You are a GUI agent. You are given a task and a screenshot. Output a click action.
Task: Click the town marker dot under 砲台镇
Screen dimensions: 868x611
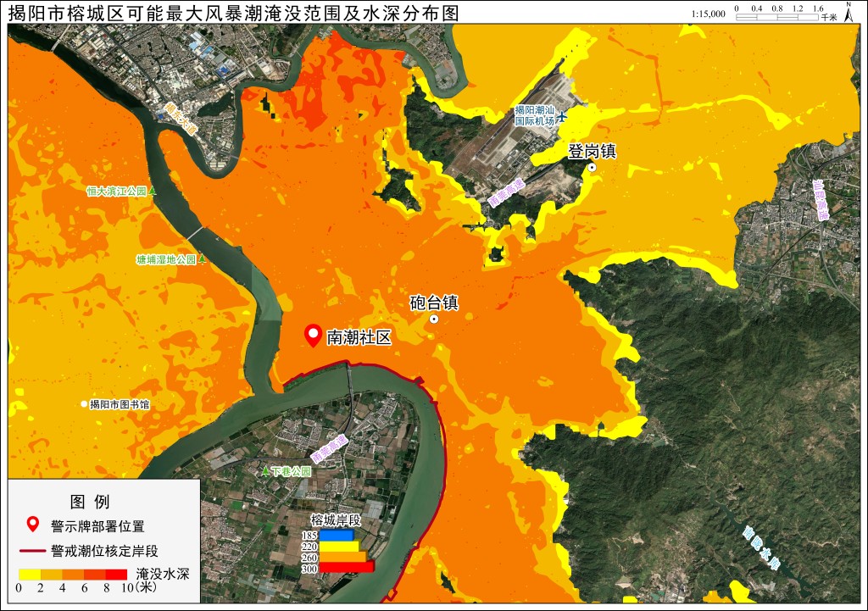click(434, 319)
